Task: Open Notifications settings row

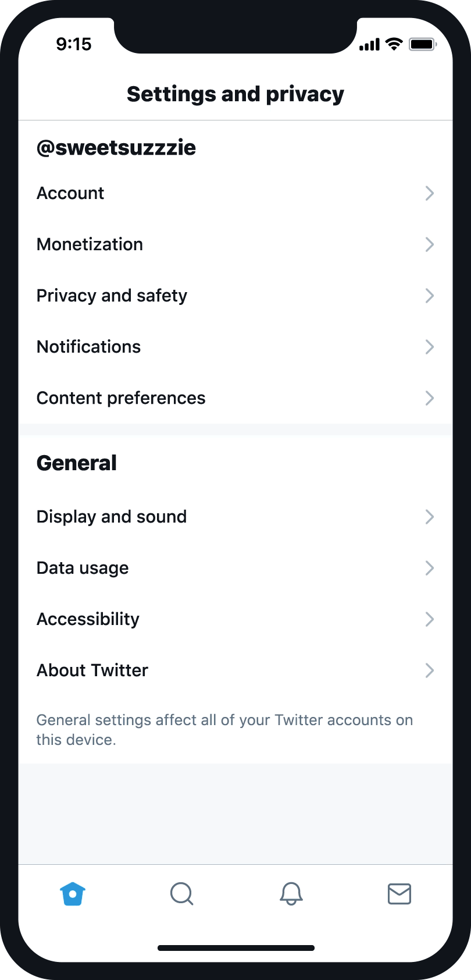Action: (89, 347)
